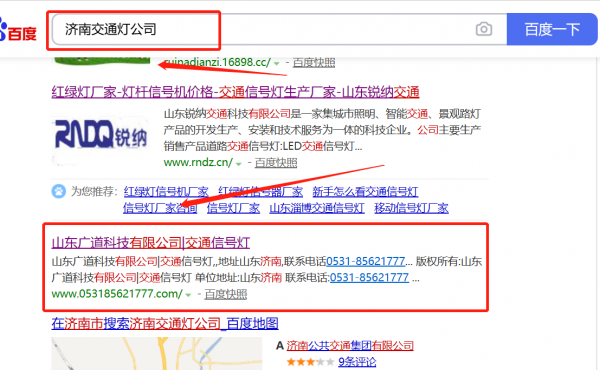The width and height of the screenshot is (600, 370).
Task: Click phone number after 联系电话: in second line
Action: pos(369,277)
